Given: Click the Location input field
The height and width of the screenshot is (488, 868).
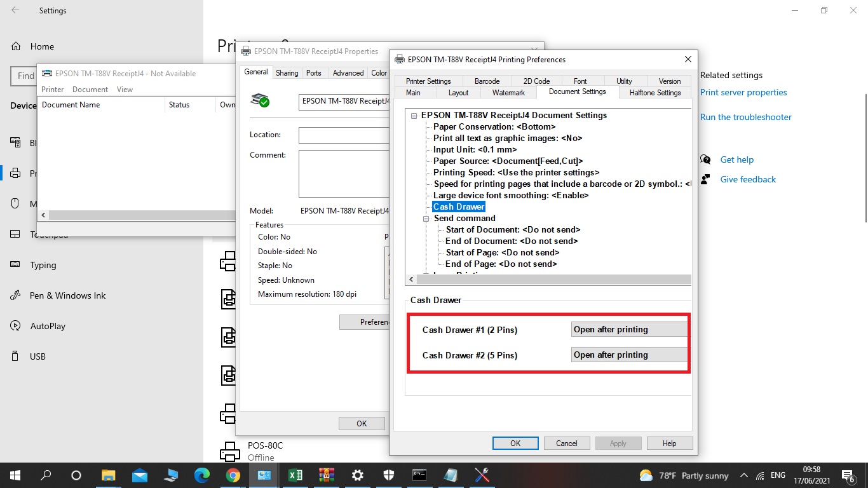Looking at the screenshot, I should click(x=344, y=135).
